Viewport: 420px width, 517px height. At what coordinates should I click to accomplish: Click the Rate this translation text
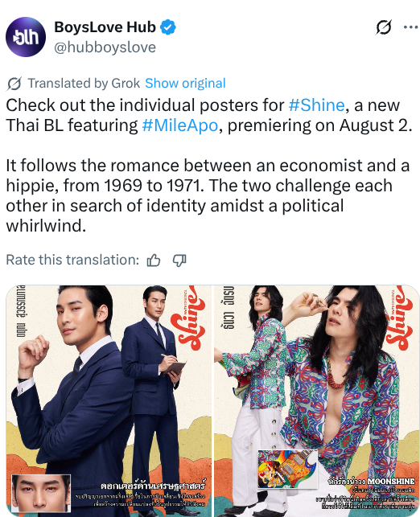point(72,260)
